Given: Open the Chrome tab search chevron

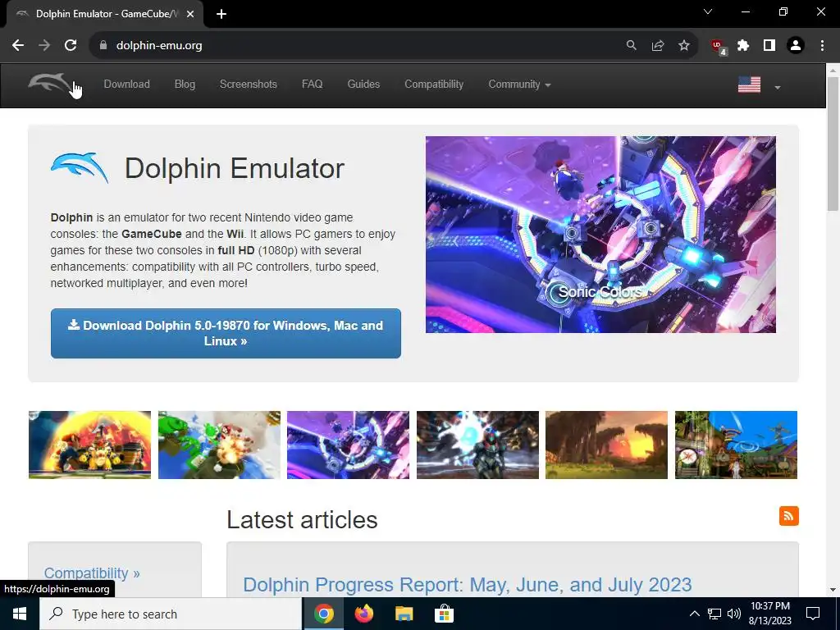Looking at the screenshot, I should (x=708, y=11).
